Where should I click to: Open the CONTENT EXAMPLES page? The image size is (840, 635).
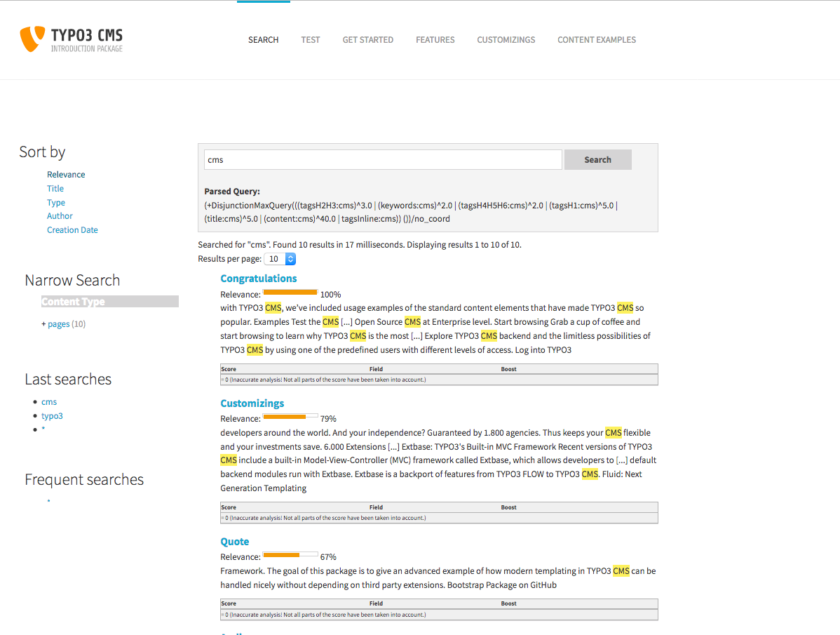click(x=597, y=40)
